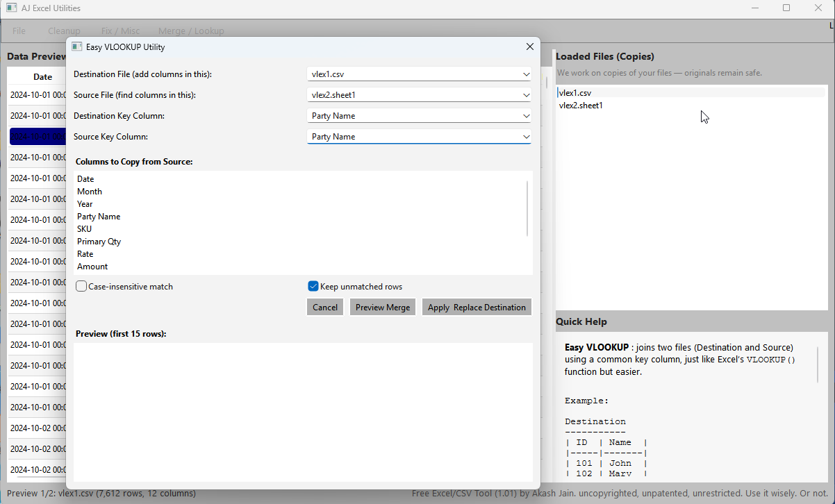
Task: Select vlex2.sheet1 in Loaded Files
Action: click(x=581, y=105)
